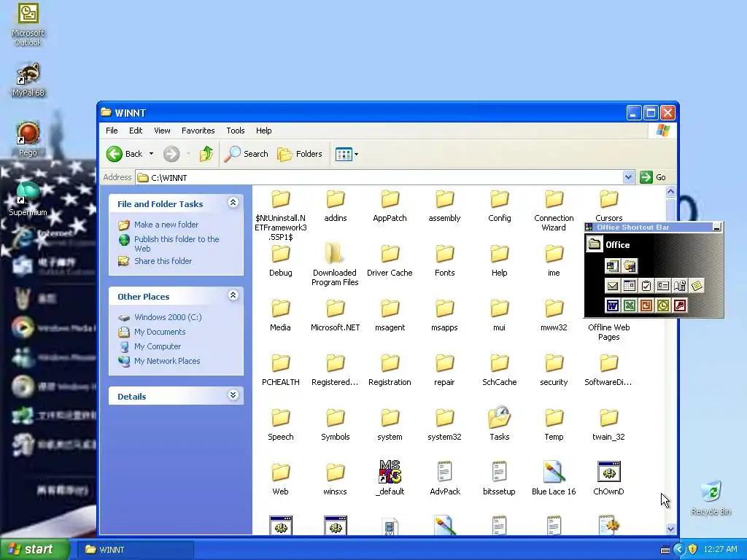Click the Office folder button in shortcut bar
Screen dimensions: 747x560
594,245
